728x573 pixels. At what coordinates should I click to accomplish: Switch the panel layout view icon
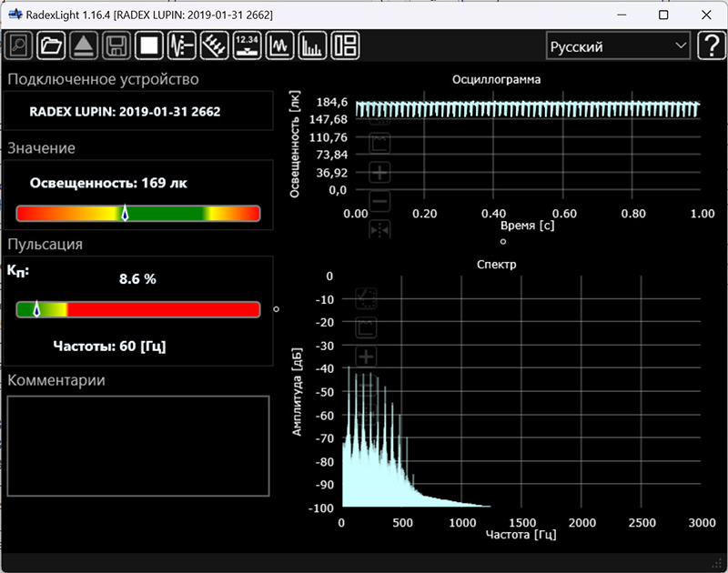coord(345,45)
